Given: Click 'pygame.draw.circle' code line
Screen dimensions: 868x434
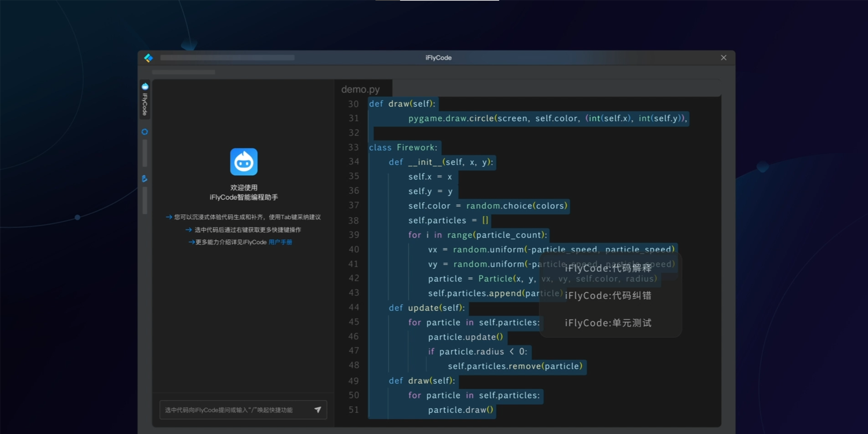Looking at the screenshot, I should point(548,118).
